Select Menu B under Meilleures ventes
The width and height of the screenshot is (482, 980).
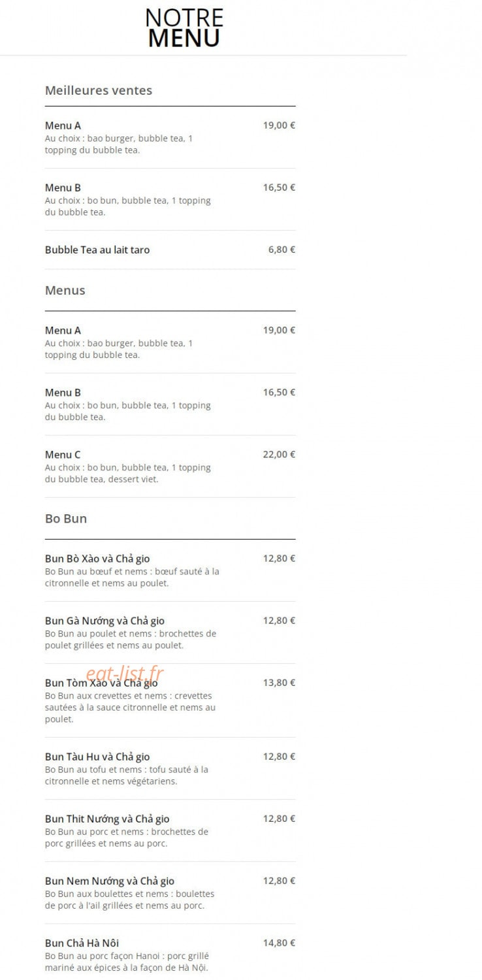[x=170, y=199]
